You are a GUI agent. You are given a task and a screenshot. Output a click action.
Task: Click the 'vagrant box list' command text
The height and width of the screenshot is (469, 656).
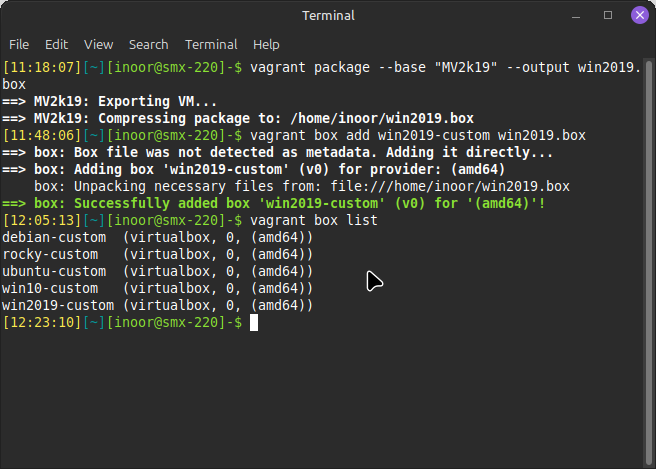[x=314, y=220]
